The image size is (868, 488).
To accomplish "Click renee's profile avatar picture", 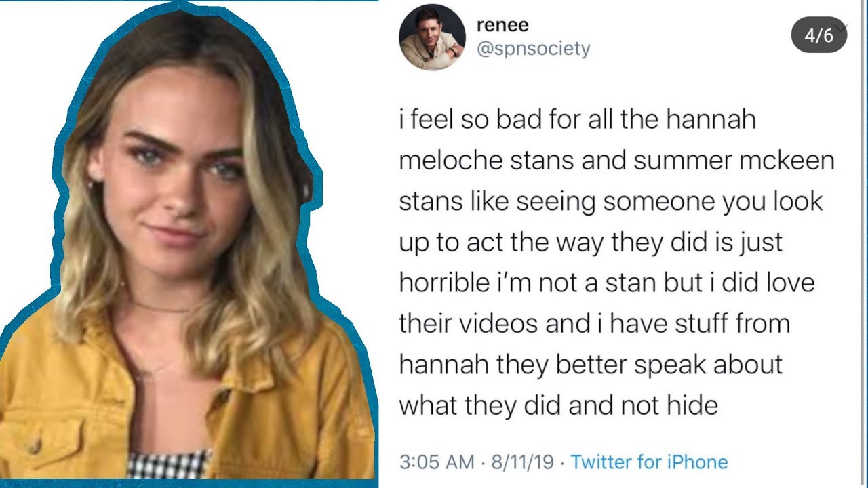I will (x=432, y=37).
